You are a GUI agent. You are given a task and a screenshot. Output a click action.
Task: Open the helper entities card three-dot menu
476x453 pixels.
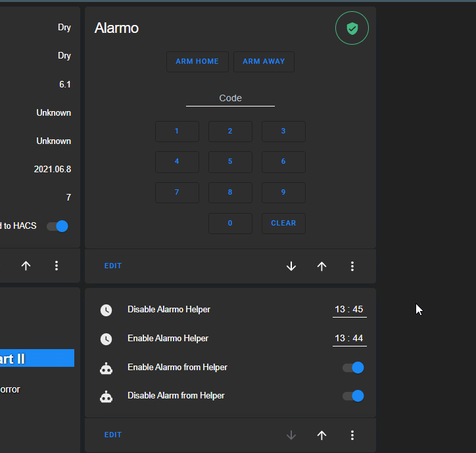click(352, 435)
